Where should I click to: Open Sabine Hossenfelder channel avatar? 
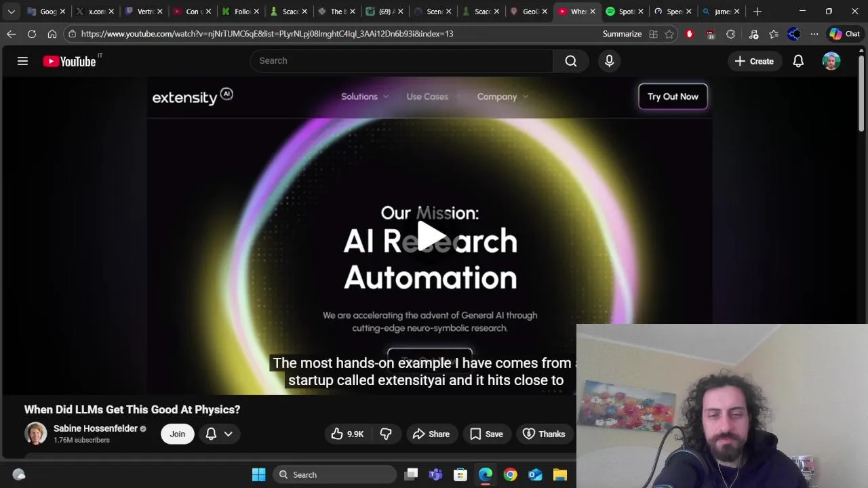(35, 434)
